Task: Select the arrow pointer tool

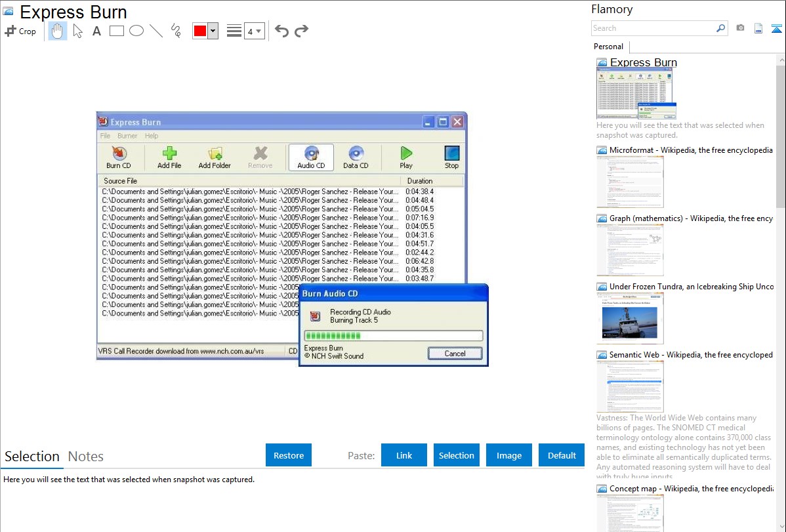Action: coord(77,31)
